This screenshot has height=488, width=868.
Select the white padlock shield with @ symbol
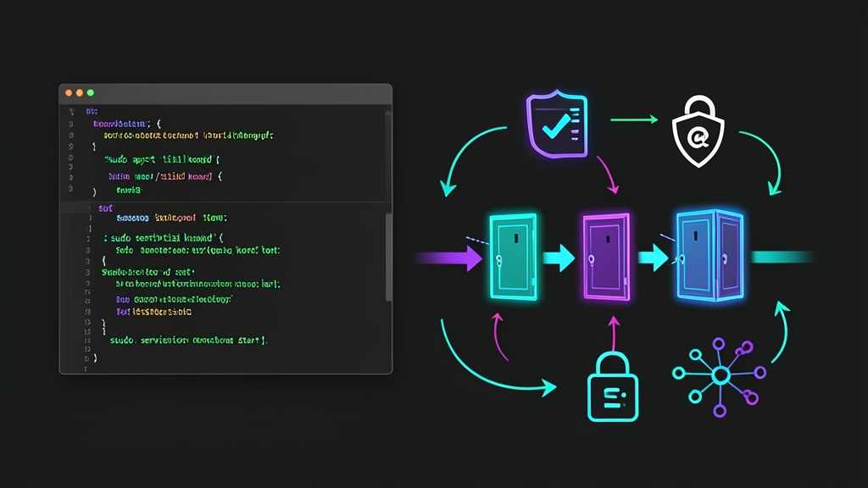point(698,131)
